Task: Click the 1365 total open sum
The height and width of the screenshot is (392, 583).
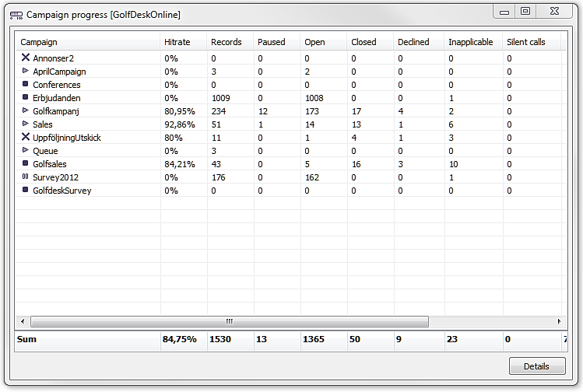Action: coord(314,339)
